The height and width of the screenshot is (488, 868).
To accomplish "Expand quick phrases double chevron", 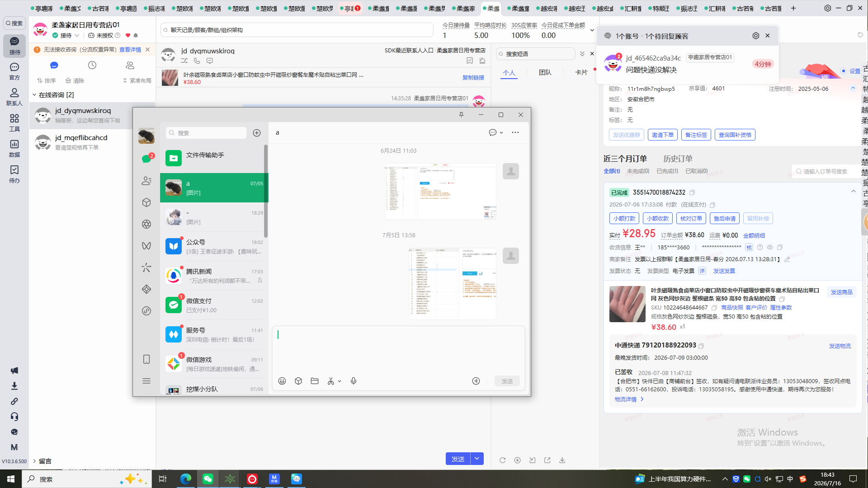I will tap(582, 54).
